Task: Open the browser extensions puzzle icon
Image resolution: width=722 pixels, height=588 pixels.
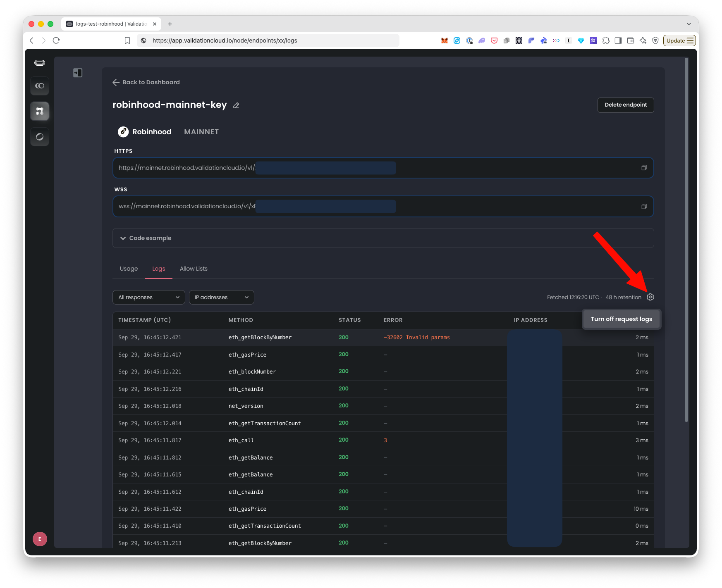Action: click(606, 40)
